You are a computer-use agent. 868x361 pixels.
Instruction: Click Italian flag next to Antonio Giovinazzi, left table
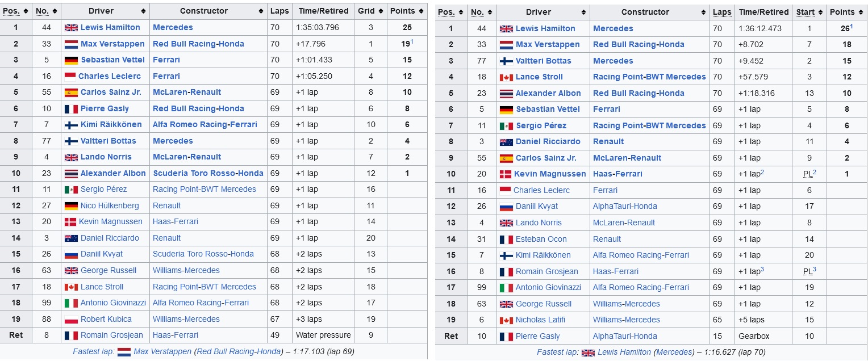click(x=71, y=303)
